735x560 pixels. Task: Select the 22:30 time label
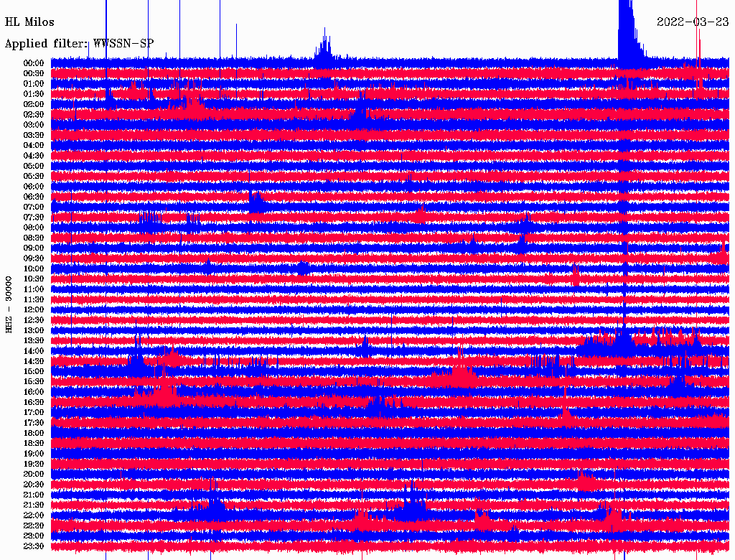[34, 526]
